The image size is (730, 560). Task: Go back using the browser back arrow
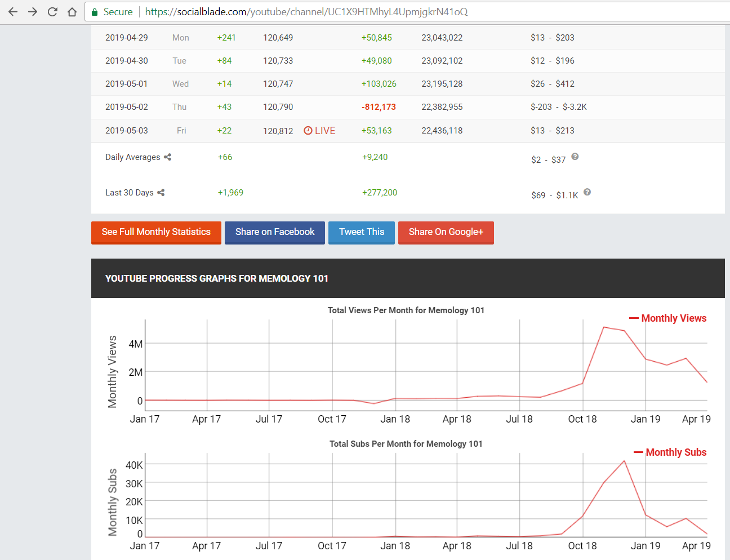13,12
